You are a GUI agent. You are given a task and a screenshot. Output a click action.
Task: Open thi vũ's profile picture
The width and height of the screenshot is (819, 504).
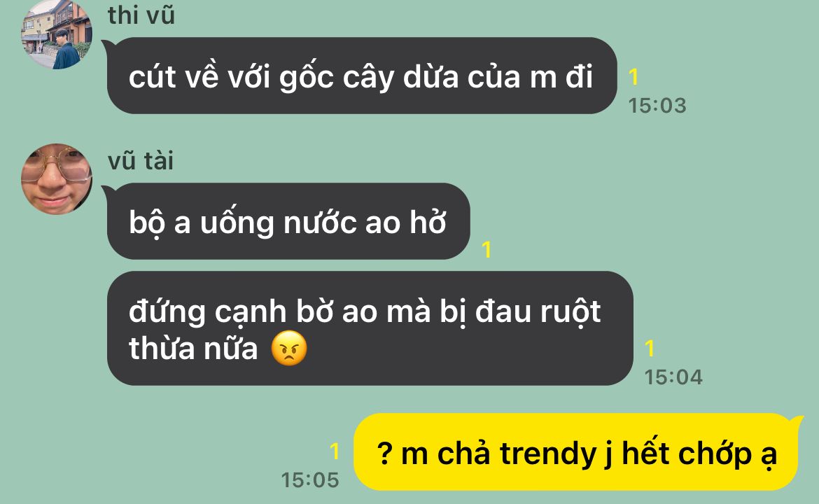(x=57, y=34)
